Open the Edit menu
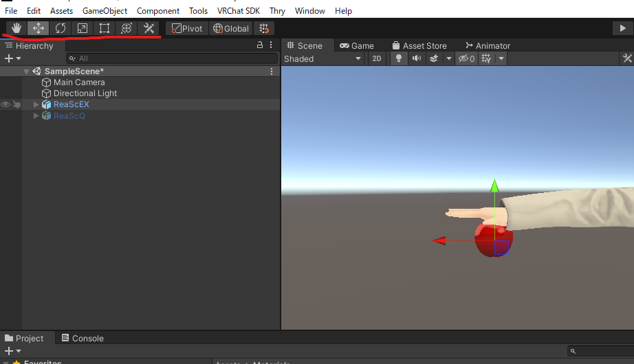The width and height of the screenshot is (634, 364). pyautogui.click(x=34, y=11)
